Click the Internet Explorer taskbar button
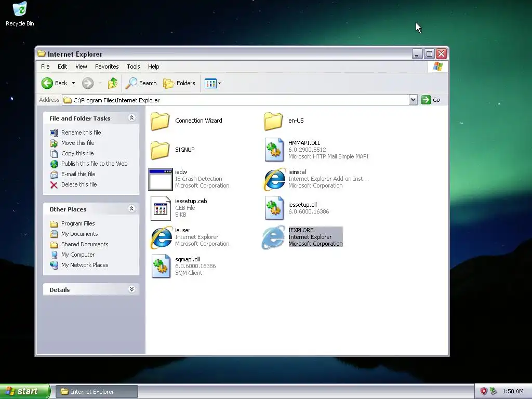Image resolution: width=532 pixels, height=399 pixels. click(97, 392)
